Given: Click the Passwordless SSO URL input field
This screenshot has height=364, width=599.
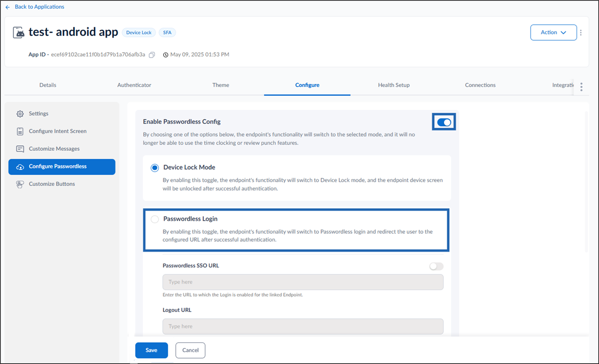Looking at the screenshot, I should pos(303,282).
